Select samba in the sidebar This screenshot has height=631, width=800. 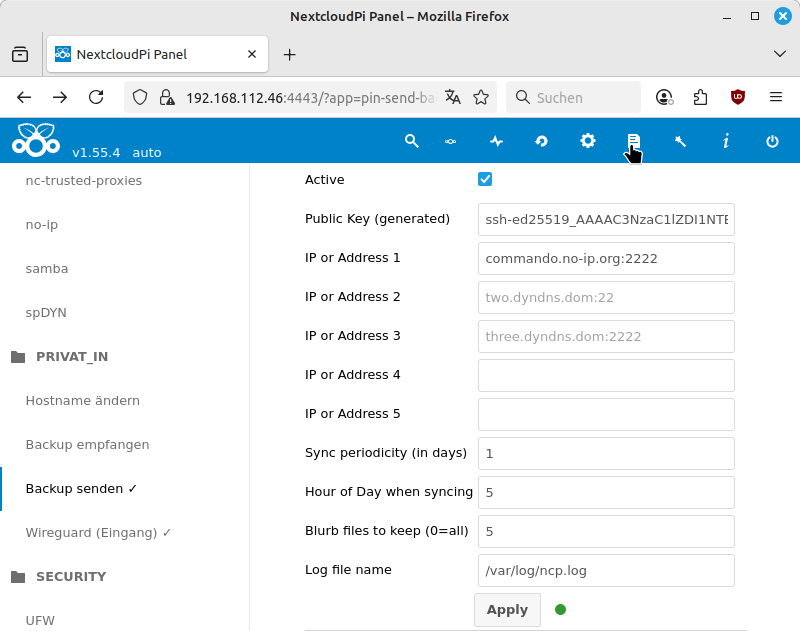point(47,269)
